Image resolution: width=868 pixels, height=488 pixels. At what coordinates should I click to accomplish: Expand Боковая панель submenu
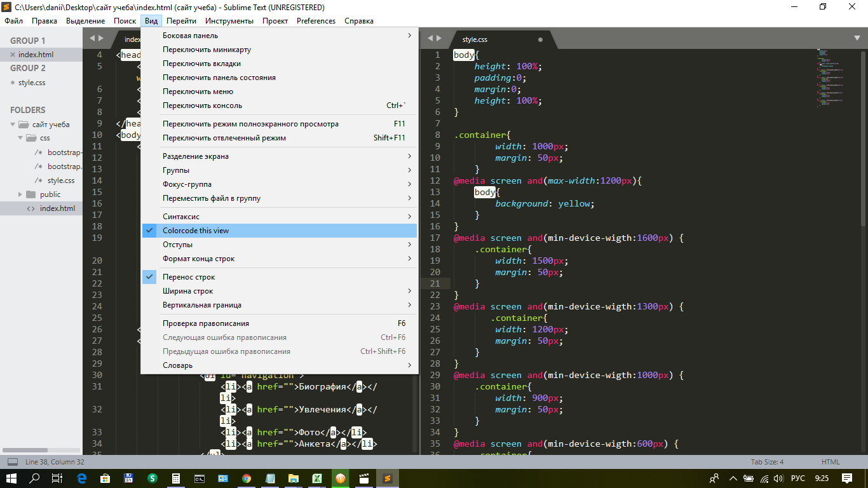click(x=280, y=36)
